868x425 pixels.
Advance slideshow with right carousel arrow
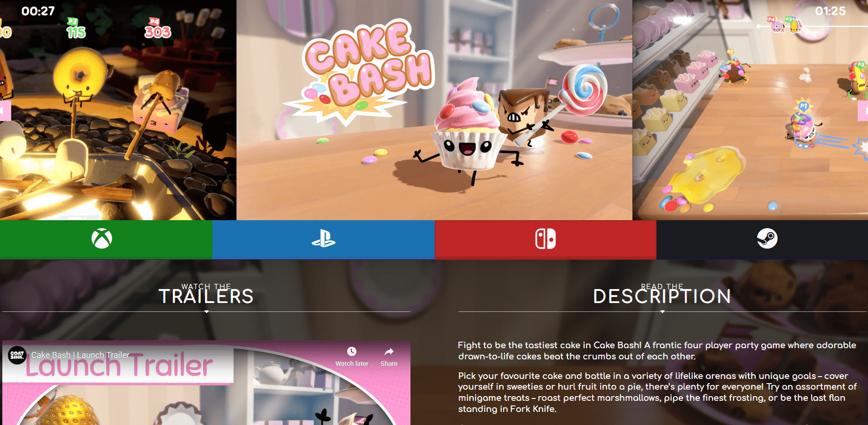coord(863,111)
